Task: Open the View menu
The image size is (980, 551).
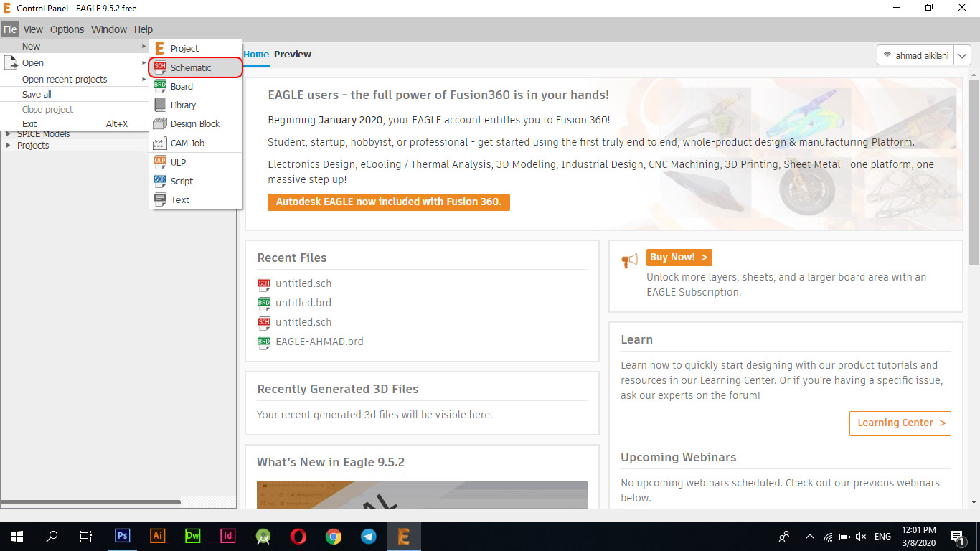Action: [33, 29]
